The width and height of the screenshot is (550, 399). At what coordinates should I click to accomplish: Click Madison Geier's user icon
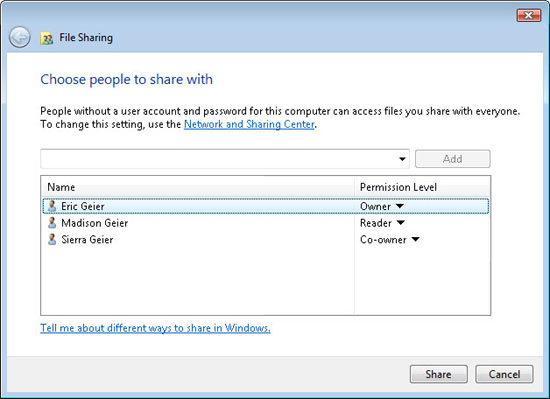[52, 223]
